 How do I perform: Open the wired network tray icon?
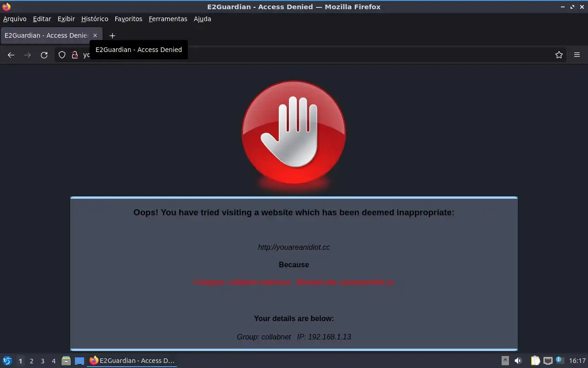(x=548, y=361)
